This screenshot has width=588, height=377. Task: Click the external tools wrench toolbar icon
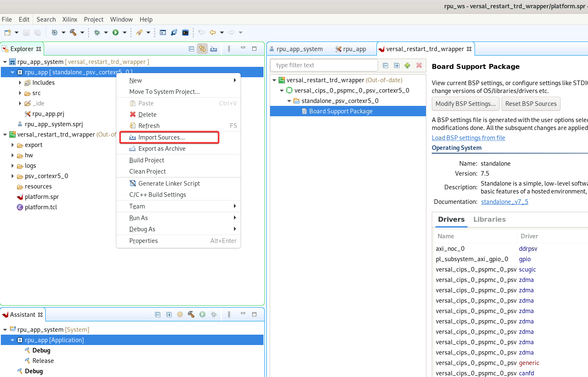pos(139,32)
